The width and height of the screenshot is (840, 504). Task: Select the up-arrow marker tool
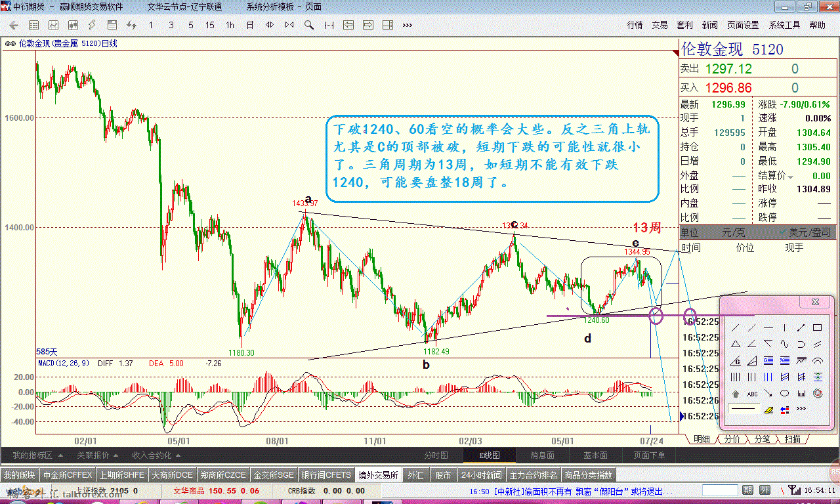tap(736, 394)
